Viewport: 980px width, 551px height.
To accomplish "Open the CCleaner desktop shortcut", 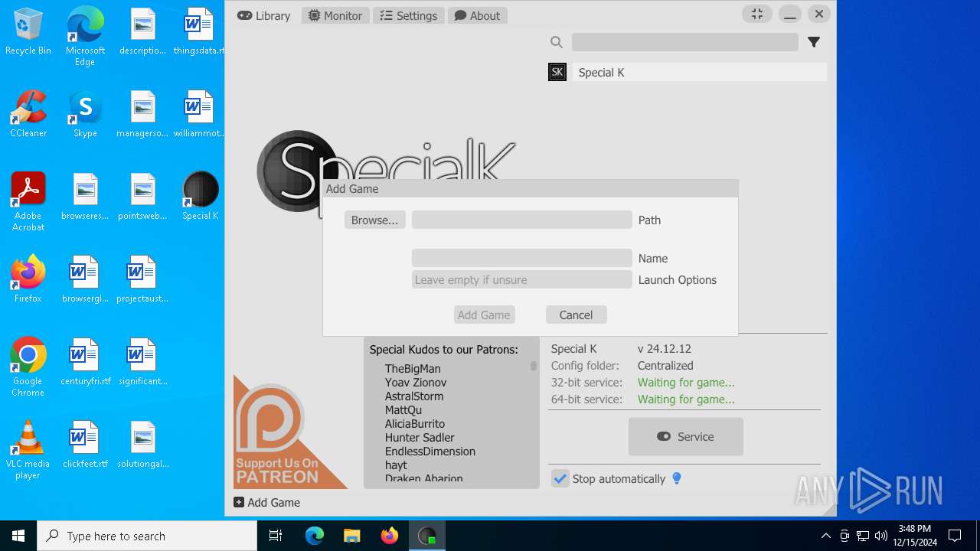I will (x=28, y=113).
